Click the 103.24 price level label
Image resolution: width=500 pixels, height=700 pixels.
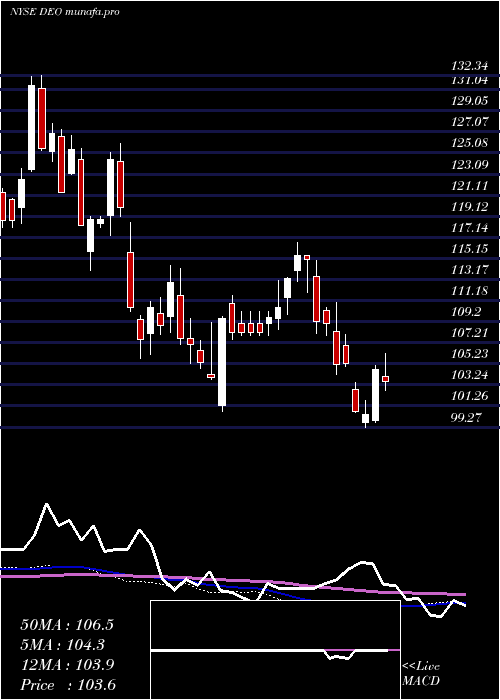click(x=470, y=375)
